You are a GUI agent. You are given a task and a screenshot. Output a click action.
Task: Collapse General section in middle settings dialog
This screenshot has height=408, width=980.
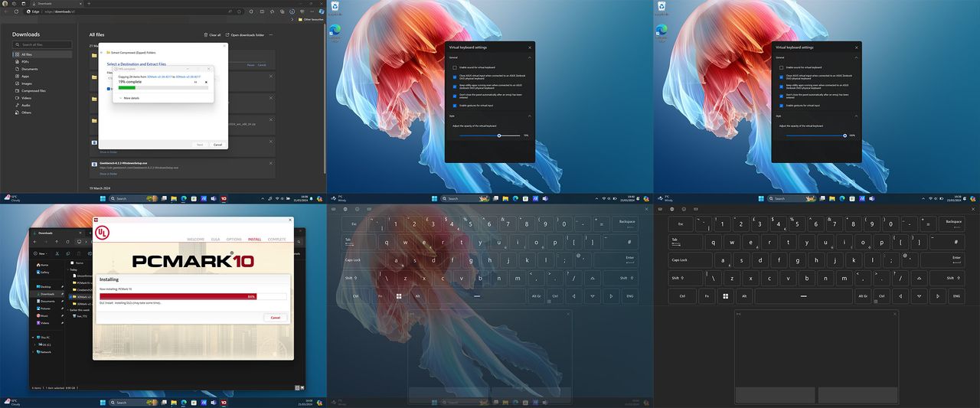(529, 57)
